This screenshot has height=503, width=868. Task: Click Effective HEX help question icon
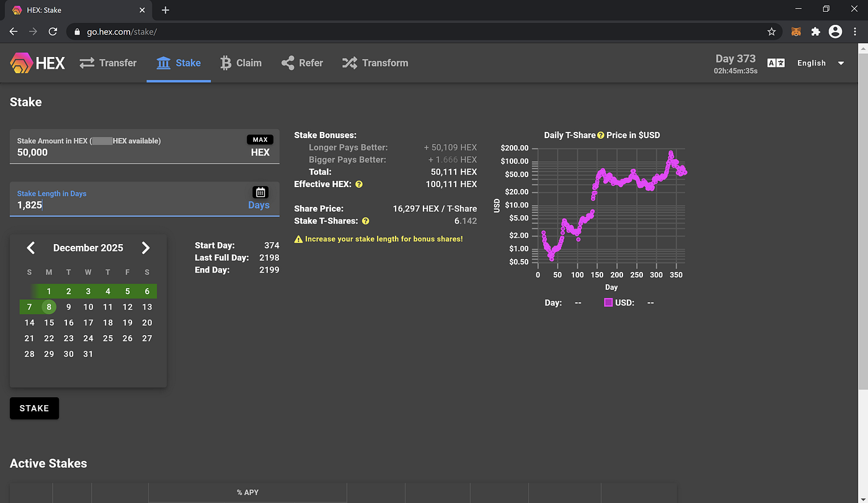pyautogui.click(x=359, y=184)
